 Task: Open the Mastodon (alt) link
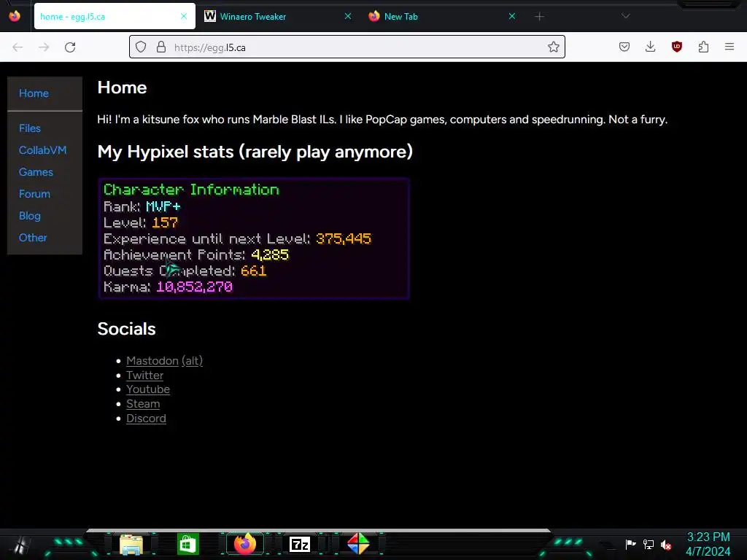pos(192,361)
